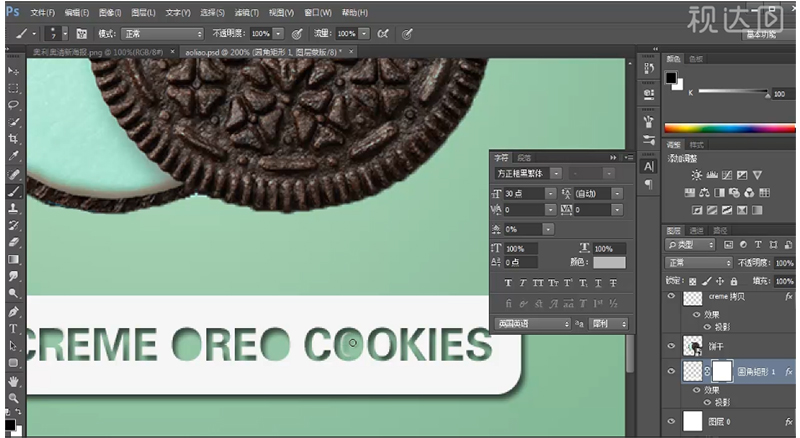Toggle all caps TT in Character panel
This screenshot has height=438, width=800.
538,283
